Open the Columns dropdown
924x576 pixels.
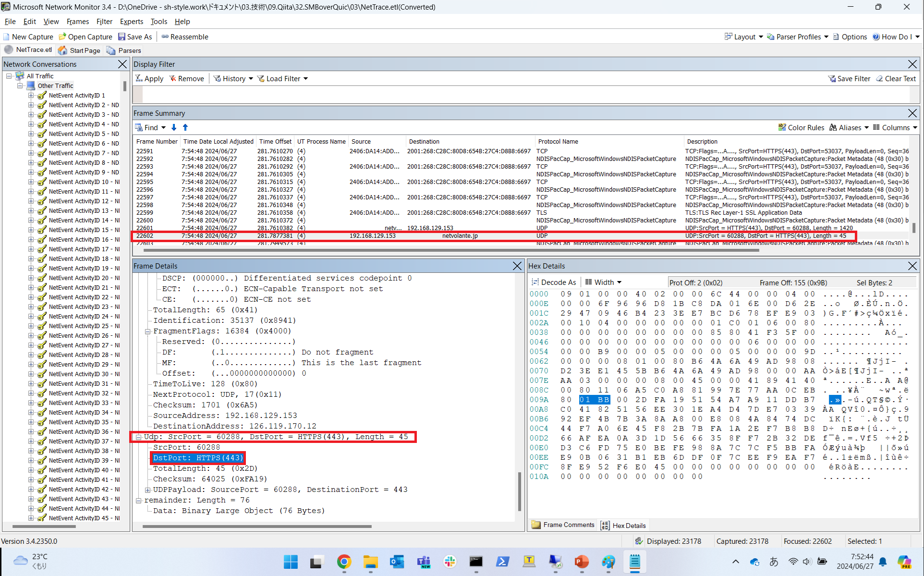coord(895,128)
